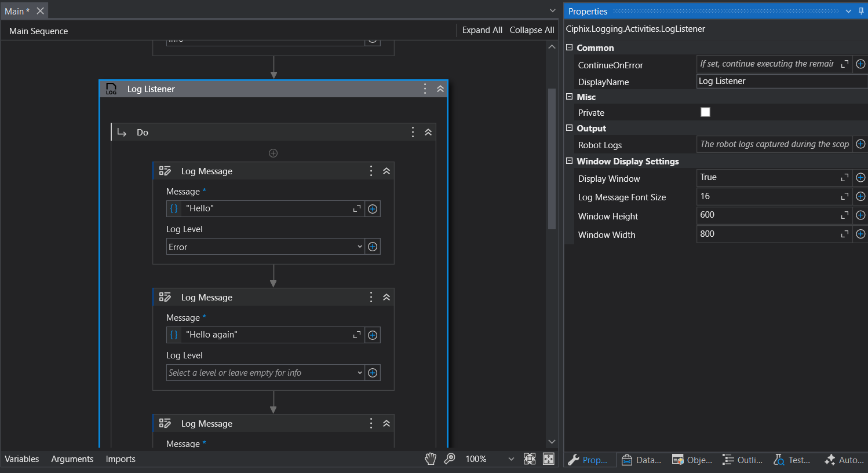
Task: Click the "Hello again" message input field
Action: tap(267, 335)
